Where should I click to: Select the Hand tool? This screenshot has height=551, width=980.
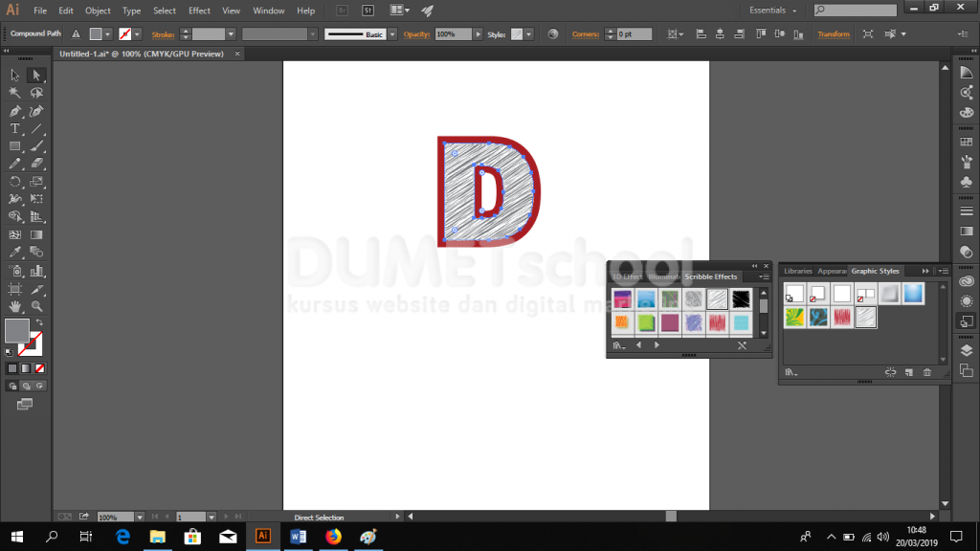(14, 307)
